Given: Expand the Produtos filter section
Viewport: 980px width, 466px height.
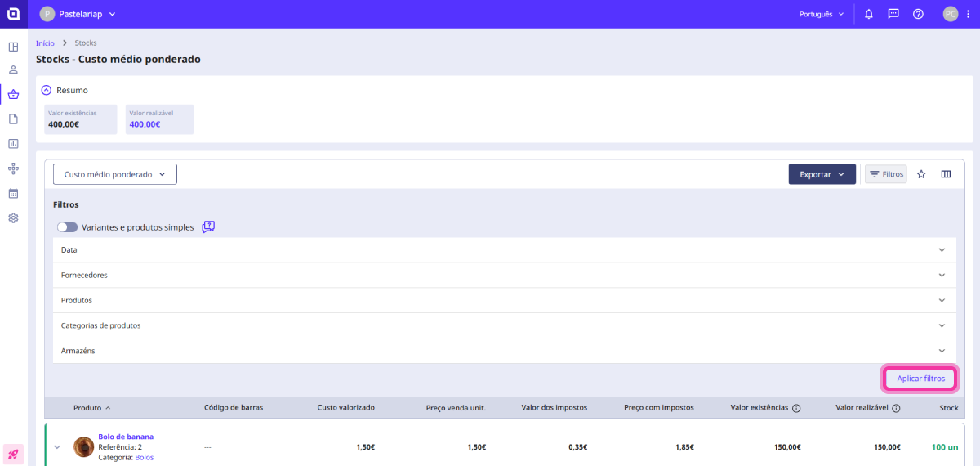Looking at the screenshot, I should pos(505,300).
